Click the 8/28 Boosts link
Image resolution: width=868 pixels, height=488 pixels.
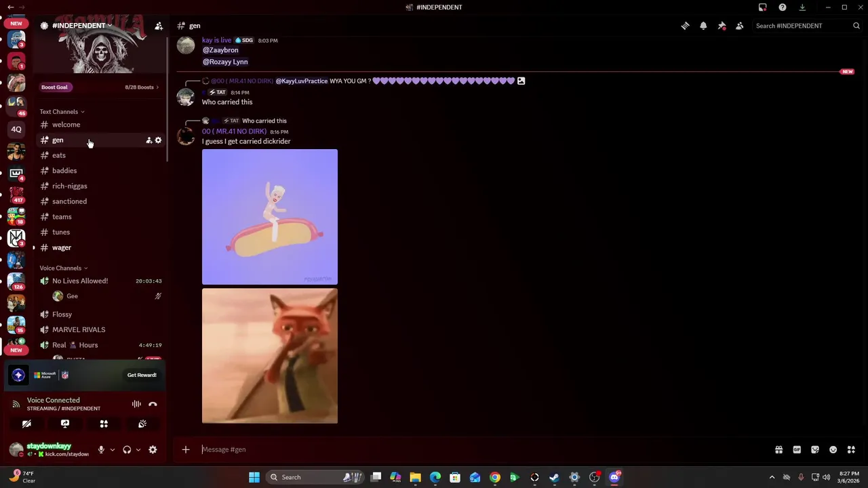pos(141,87)
